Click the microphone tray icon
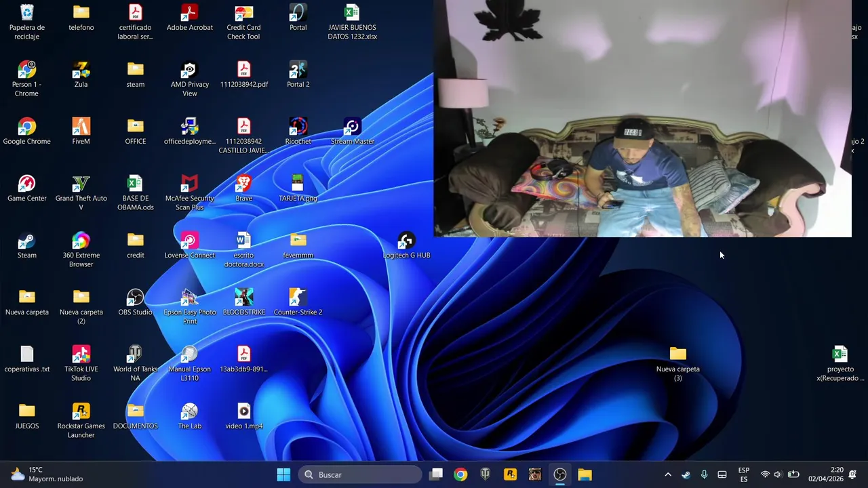 pyautogui.click(x=704, y=474)
